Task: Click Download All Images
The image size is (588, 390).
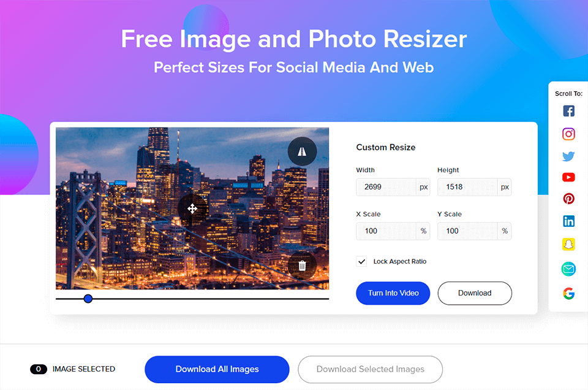Action: (x=217, y=369)
